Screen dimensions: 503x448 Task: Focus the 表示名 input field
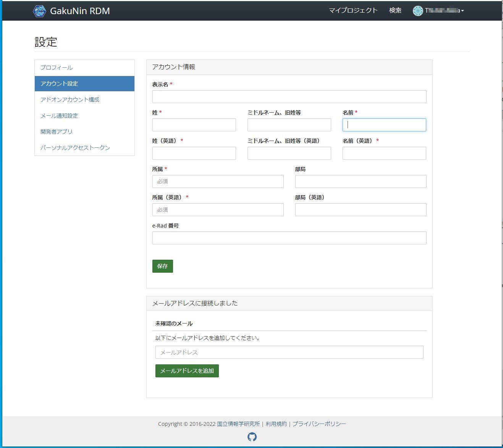(x=289, y=97)
